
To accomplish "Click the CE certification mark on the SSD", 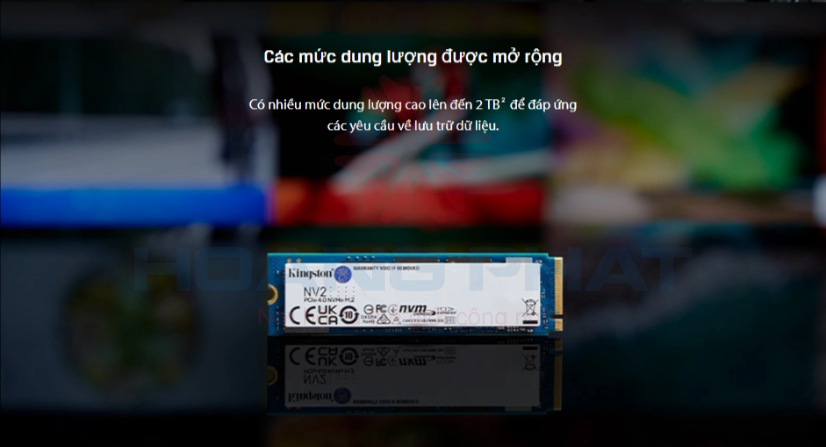I will (302, 315).
